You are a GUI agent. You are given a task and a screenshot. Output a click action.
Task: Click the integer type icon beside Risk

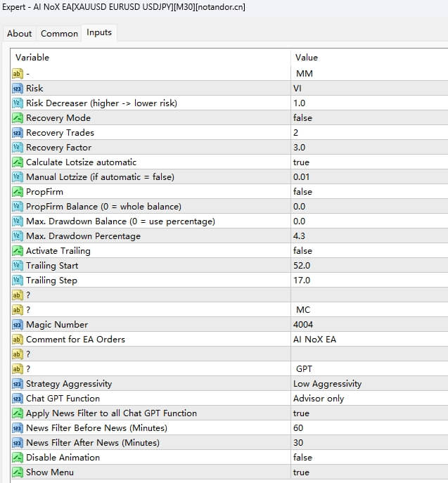pyautogui.click(x=18, y=89)
